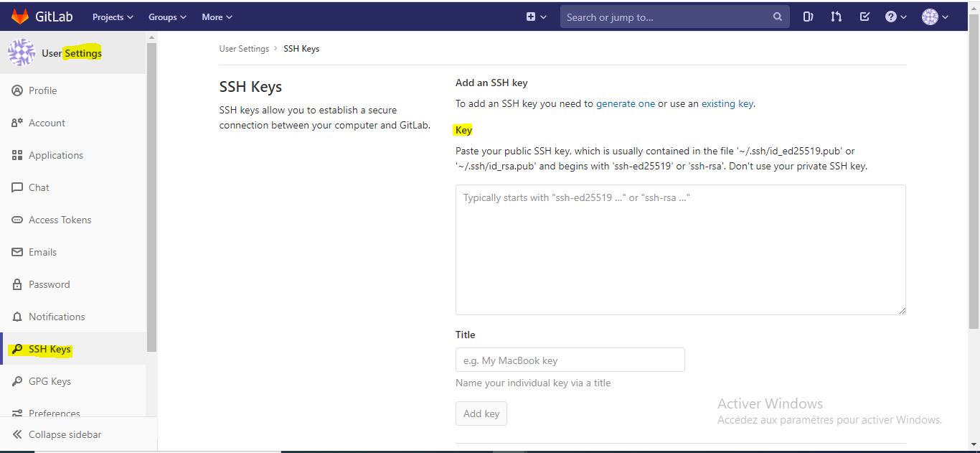Open Access Tokens in sidebar
Viewport: 980px width, 453px height.
click(60, 220)
